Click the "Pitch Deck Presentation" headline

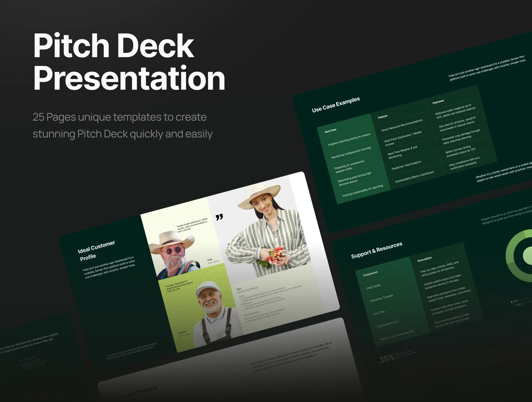click(x=129, y=61)
